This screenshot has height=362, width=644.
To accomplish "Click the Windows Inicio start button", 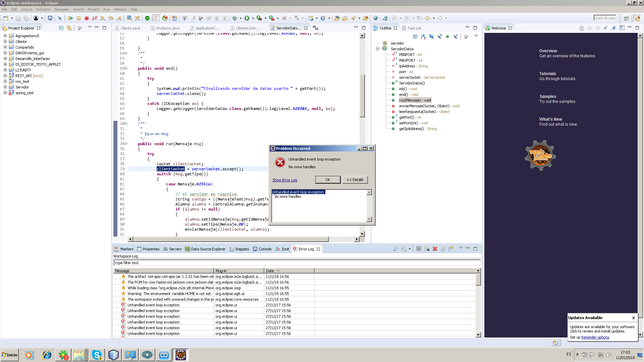I will tap(9, 355).
